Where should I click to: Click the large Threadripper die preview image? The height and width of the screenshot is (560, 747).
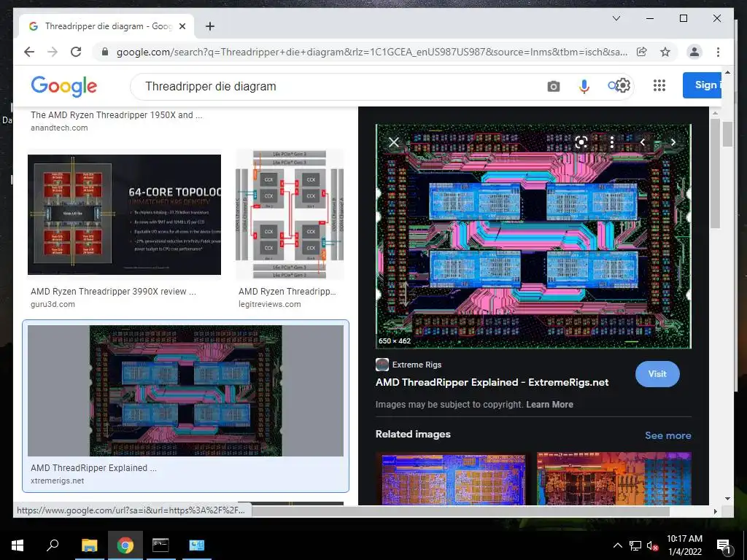[x=533, y=236]
